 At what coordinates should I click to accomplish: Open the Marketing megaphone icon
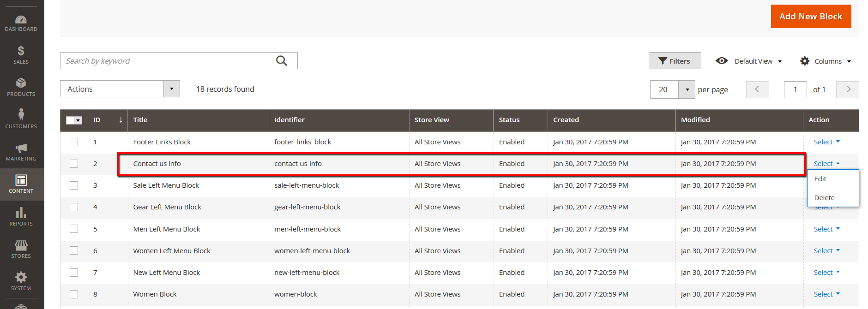(x=21, y=148)
